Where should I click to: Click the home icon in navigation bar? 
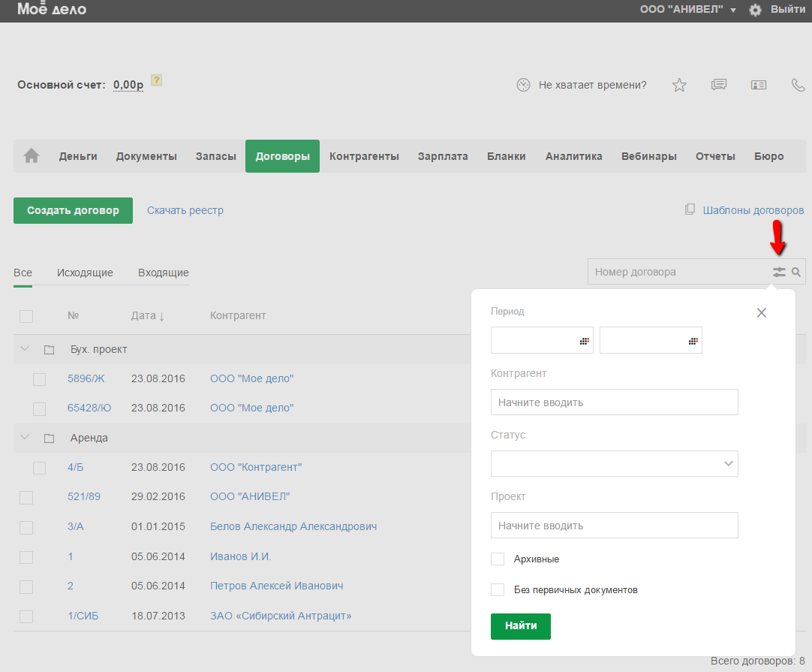pos(32,156)
